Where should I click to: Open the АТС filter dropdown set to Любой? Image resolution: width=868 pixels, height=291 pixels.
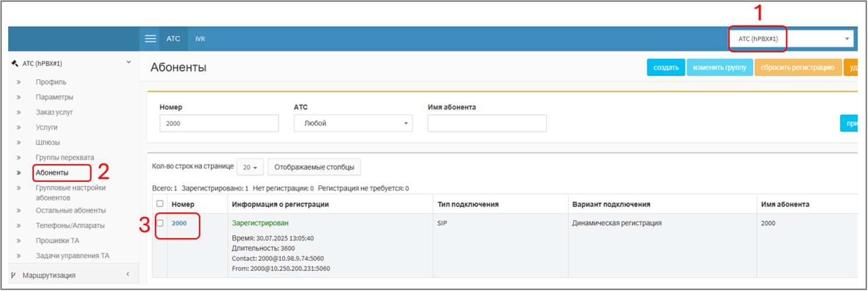click(x=353, y=123)
